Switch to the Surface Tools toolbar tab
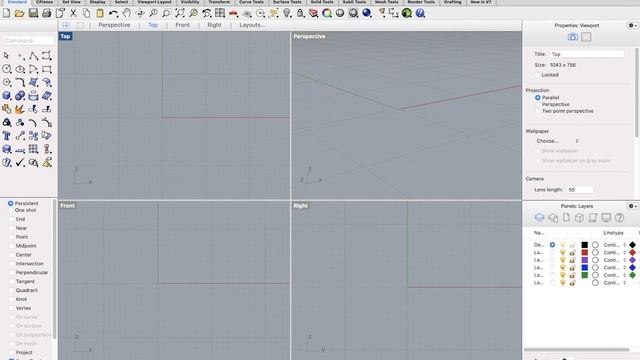640x360 pixels. 287,2
